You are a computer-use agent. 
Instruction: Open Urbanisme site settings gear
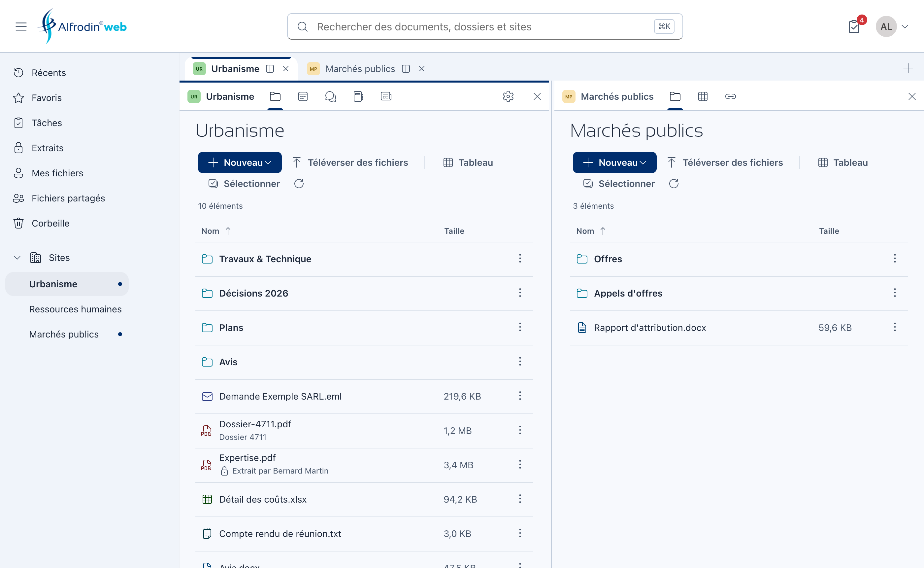[x=508, y=96]
